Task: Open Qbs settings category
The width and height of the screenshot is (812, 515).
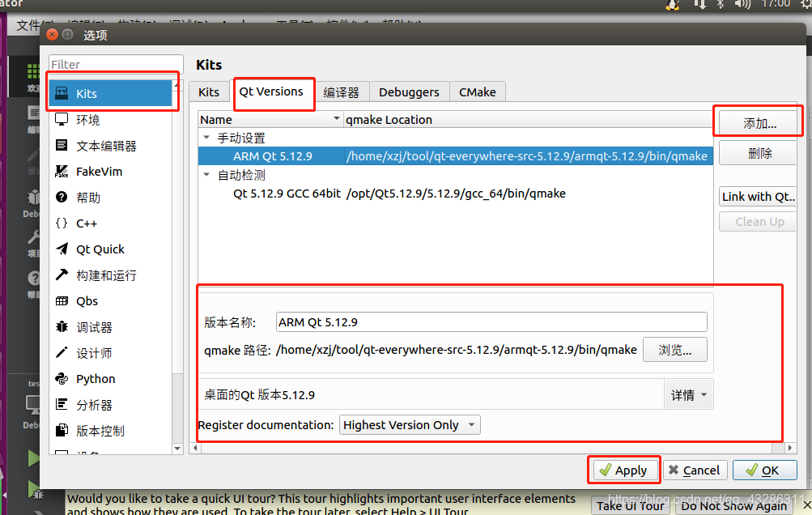Action: point(110,301)
